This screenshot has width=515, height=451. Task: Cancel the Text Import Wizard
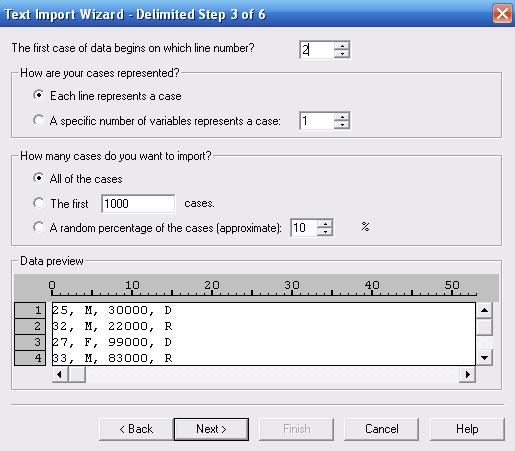click(381, 429)
